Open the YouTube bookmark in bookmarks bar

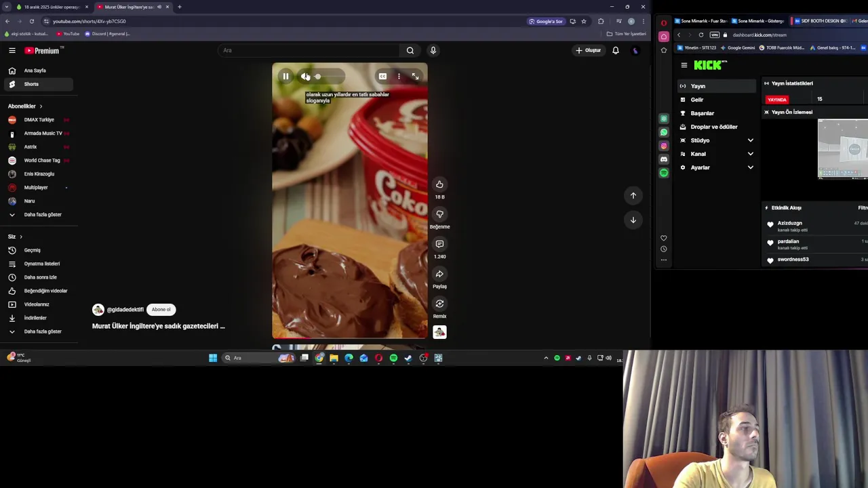(x=68, y=34)
